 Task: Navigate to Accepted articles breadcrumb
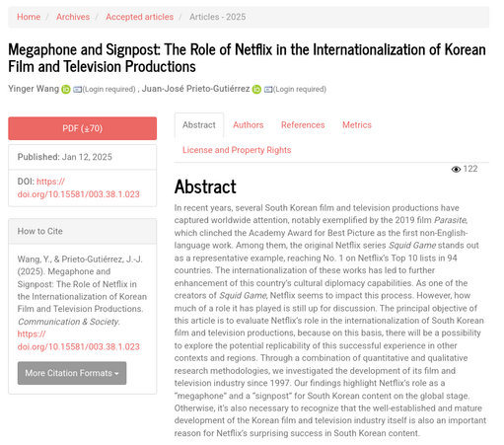click(x=139, y=17)
